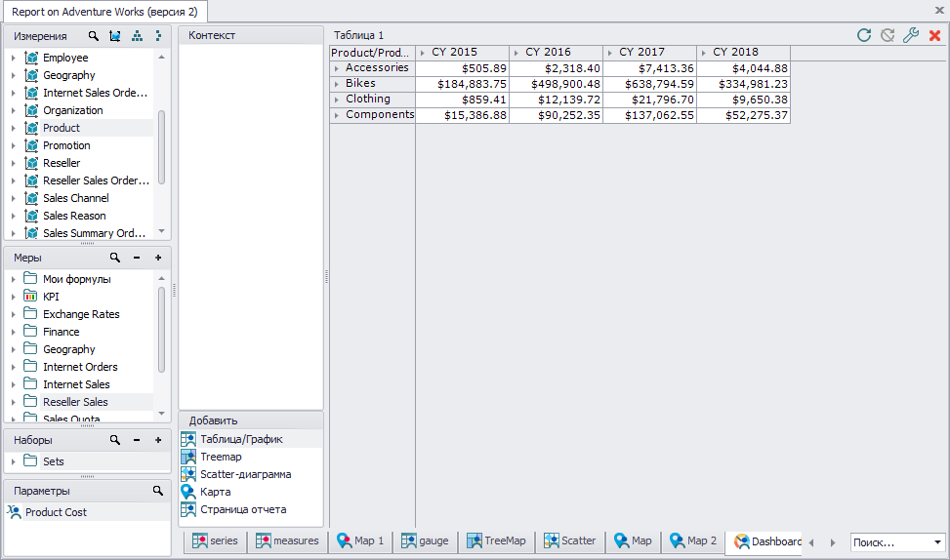Switch to the series tab
The image size is (950, 560).
(216, 541)
